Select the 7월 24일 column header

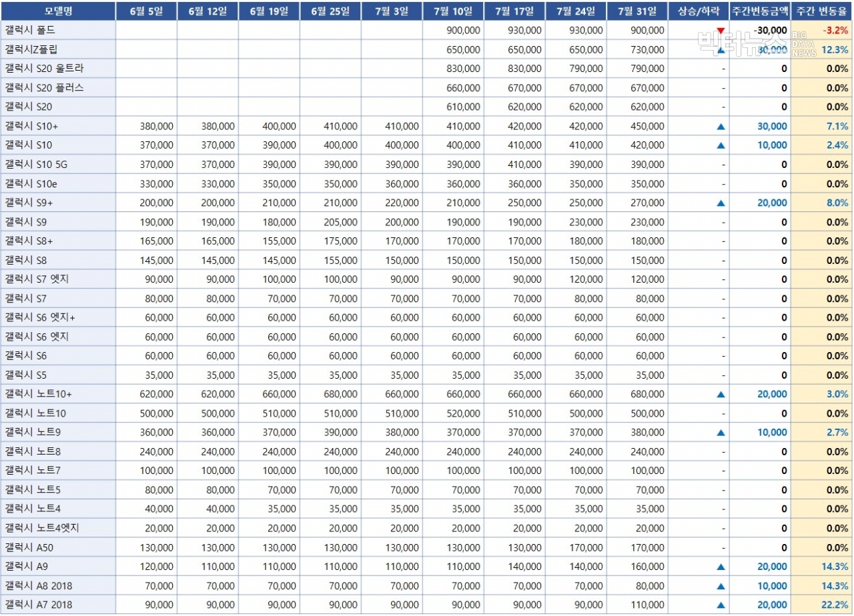[576, 11]
